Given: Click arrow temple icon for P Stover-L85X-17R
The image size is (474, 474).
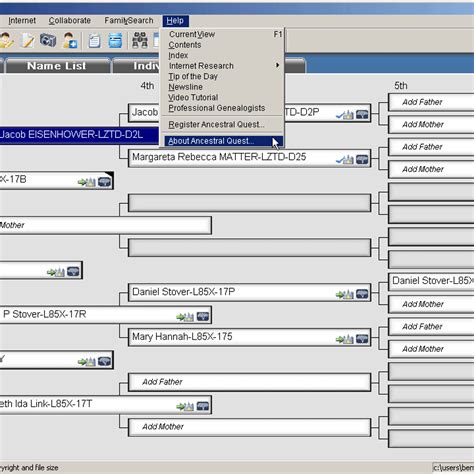Looking at the screenshot, I should (x=185, y=317).
